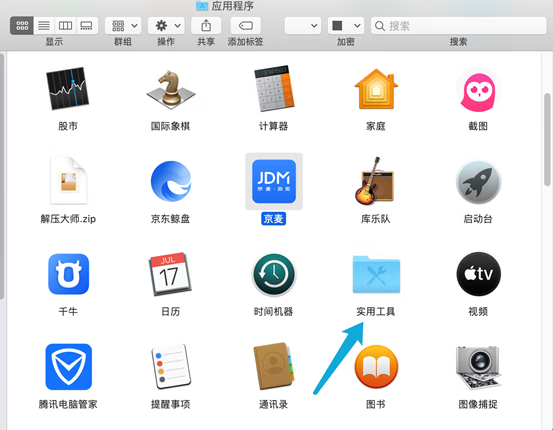Launch the 启动台 Launchpad rocket icon

pos(478,182)
